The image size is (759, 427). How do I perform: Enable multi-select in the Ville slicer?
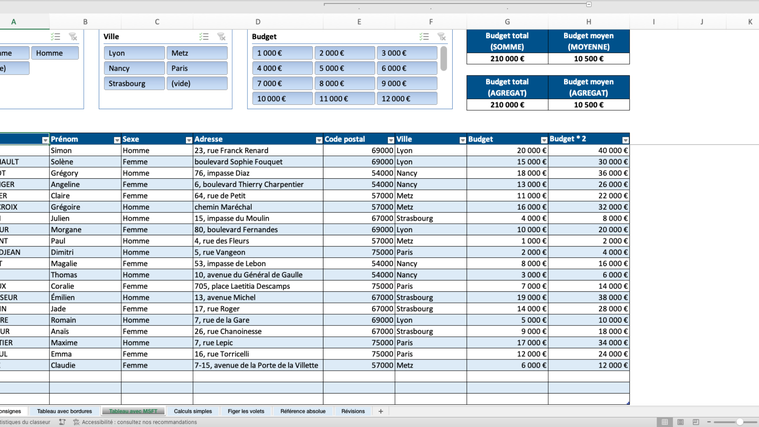click(x=204, y=37)
